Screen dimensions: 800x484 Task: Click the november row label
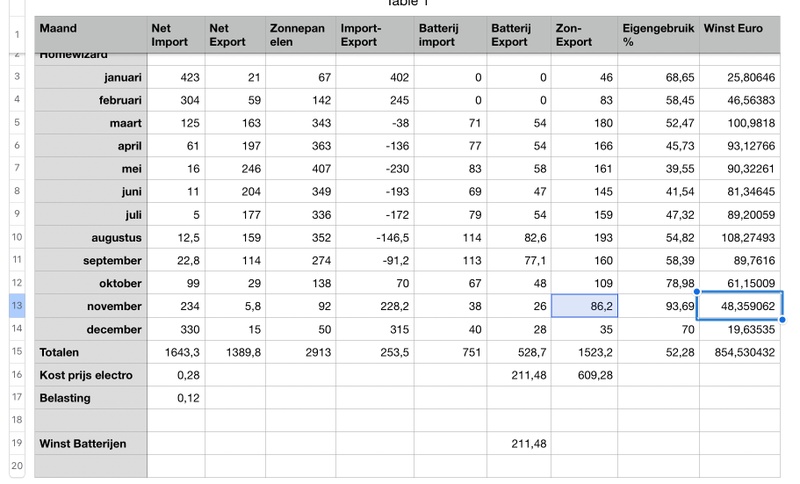pyautogui.click(x=91, y=306)
